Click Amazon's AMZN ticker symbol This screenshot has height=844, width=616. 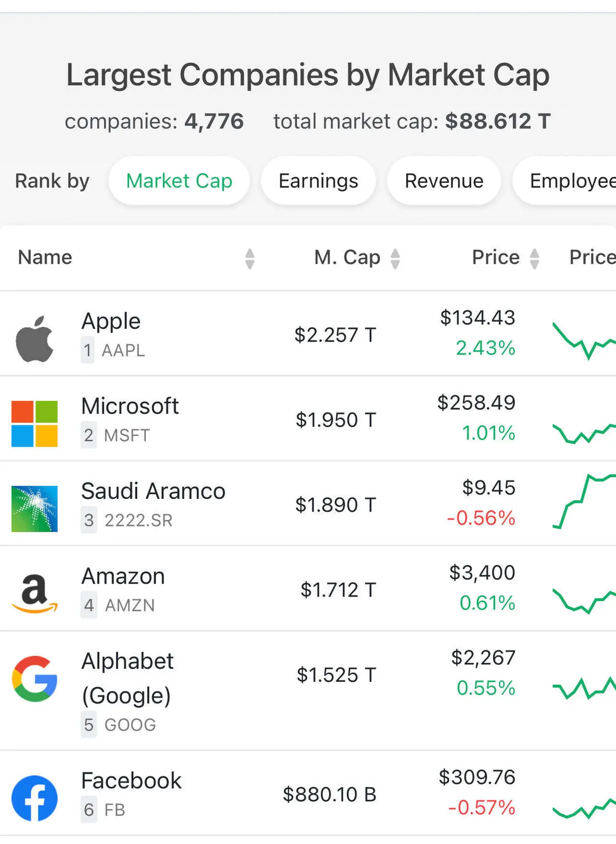pyautogui.click(x=129, y=605)
